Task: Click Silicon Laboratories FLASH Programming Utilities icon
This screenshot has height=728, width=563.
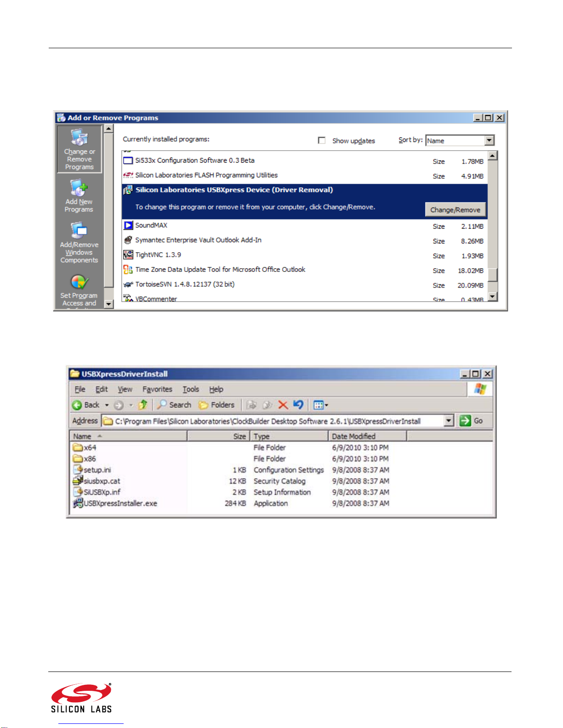Action: pos(128,175)
